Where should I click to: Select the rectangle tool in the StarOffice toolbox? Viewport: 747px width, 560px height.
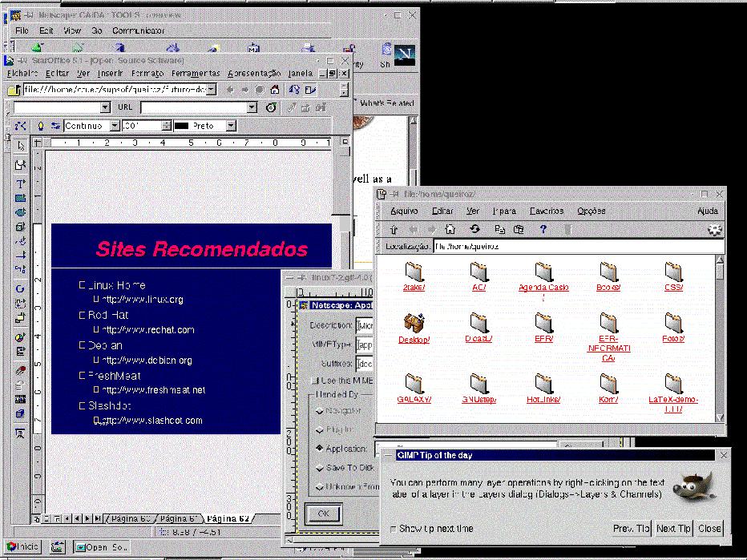21,198
